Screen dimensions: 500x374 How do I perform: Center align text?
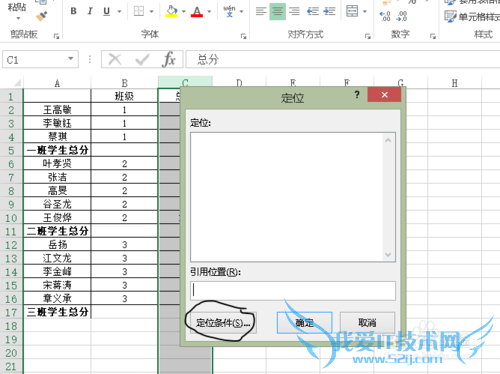277,11
